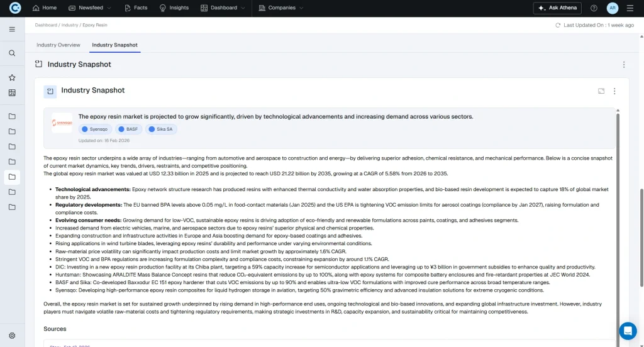Open the help question mark icon
The width and height of the screenshot is (644, 347).
(x=594, y=8)
